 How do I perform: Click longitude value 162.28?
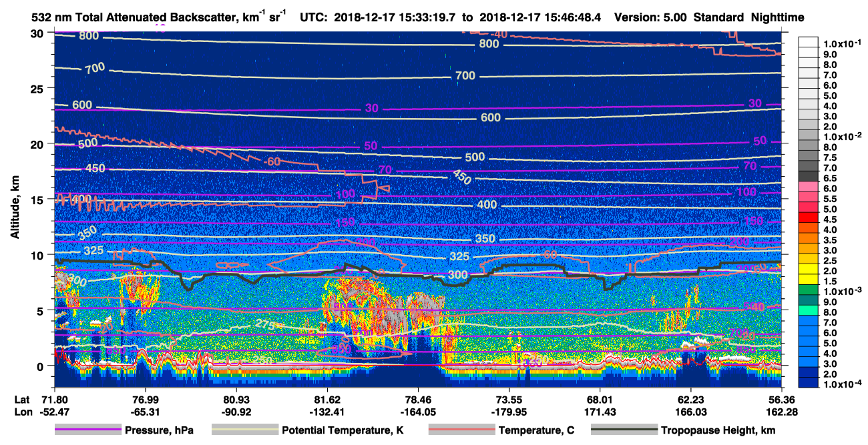(781, 412)
